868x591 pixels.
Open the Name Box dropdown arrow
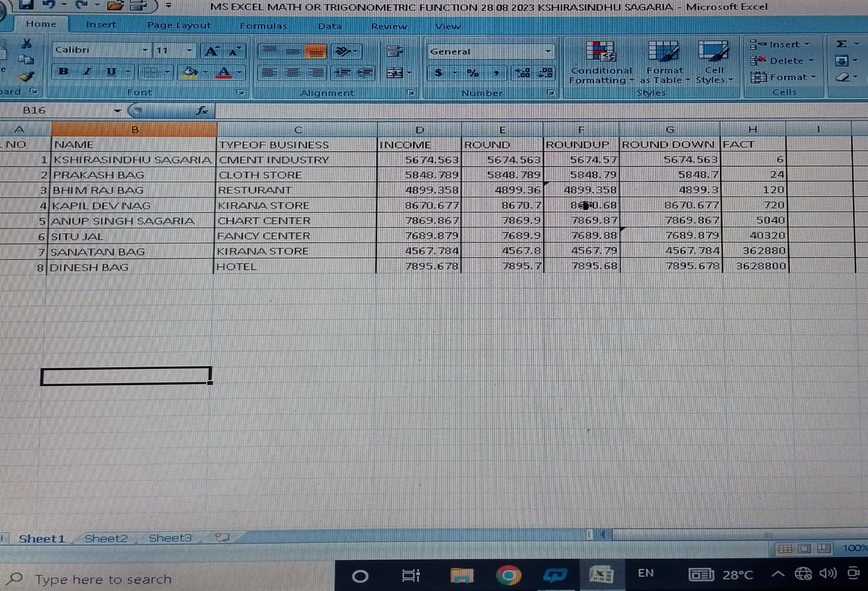point(117,111)
